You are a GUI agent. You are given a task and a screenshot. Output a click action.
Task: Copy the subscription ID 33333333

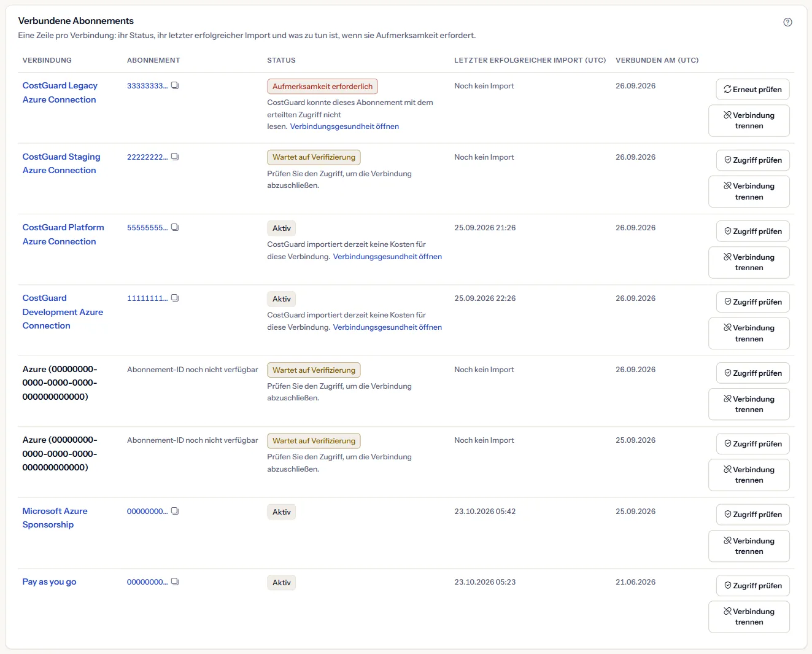[x=175, y=85]
